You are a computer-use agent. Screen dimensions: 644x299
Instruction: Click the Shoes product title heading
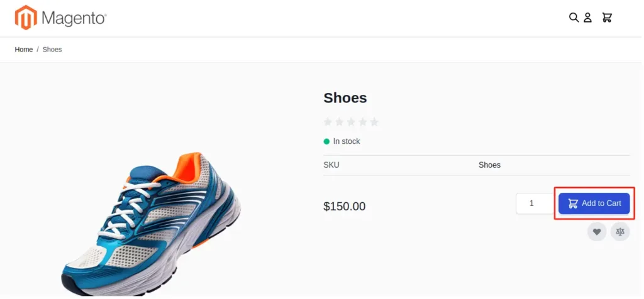point(345,98)
